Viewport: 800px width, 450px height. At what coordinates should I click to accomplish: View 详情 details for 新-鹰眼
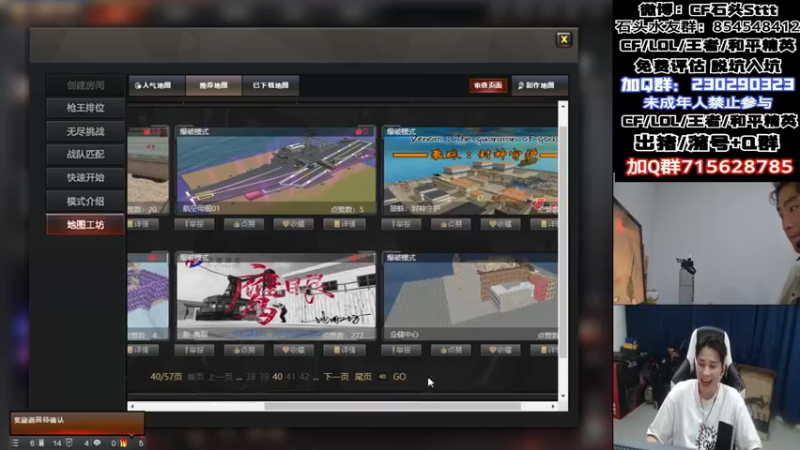click(x=344, y=350)
